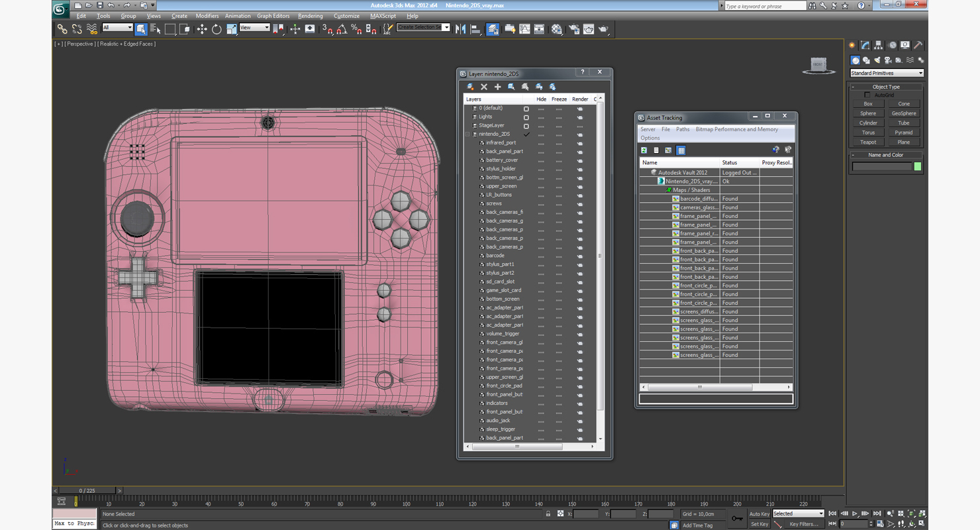
Task: Open the Selected key filter dropdown
Action: tap(798, 513)
